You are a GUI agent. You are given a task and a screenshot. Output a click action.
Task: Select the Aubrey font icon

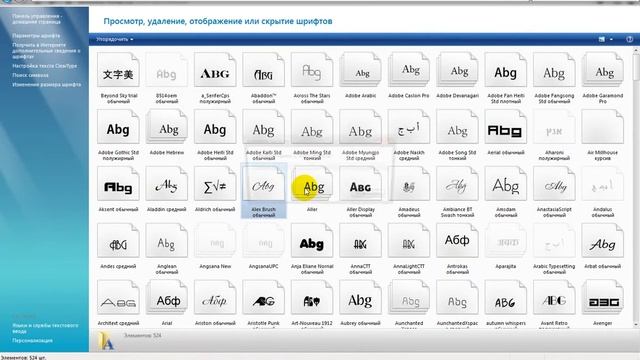[x=360, y=297]
